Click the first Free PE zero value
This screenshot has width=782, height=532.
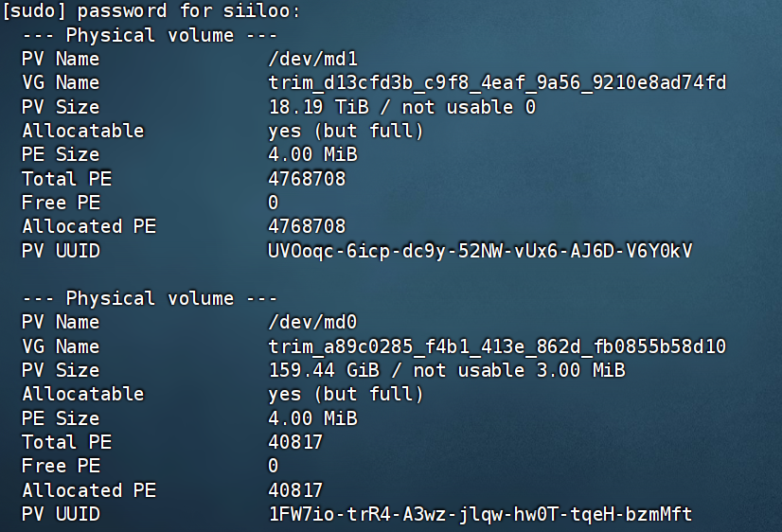tap(274, 203)
